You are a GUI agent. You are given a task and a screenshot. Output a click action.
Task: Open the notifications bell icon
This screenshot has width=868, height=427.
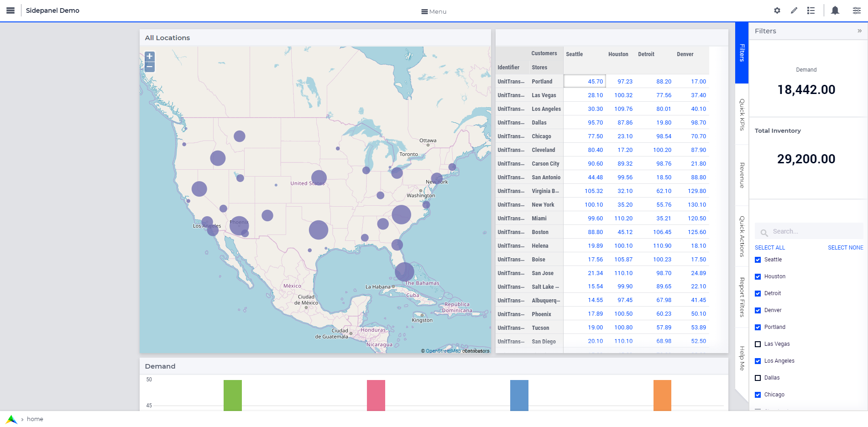coord(835,10)
